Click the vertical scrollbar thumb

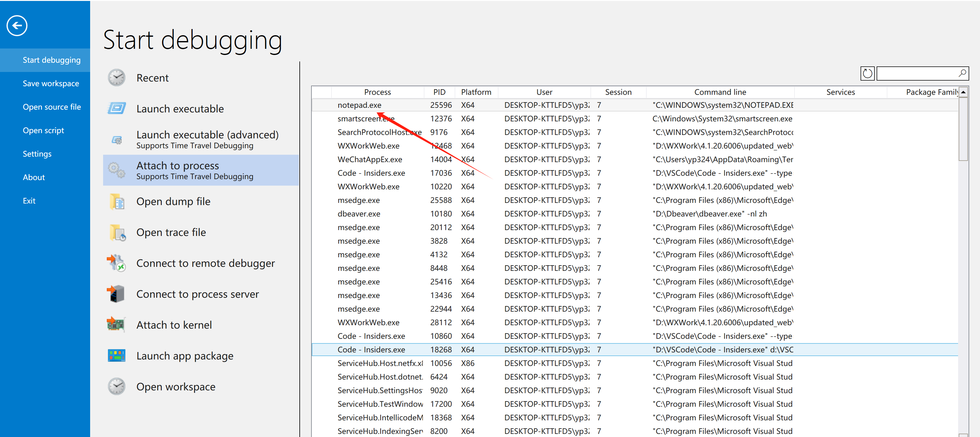pyautogui.click(x=963, y=129)
